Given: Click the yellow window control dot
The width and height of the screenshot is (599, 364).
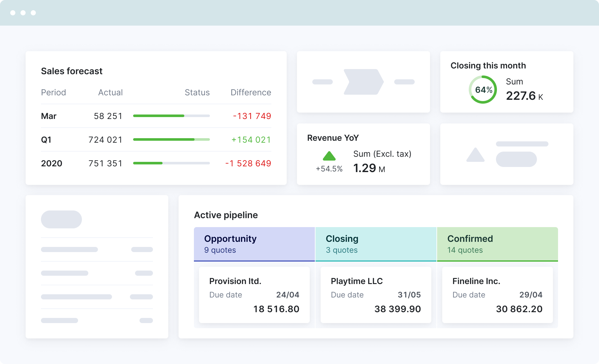Looking at the screenshot, I should tap(22, 13).
